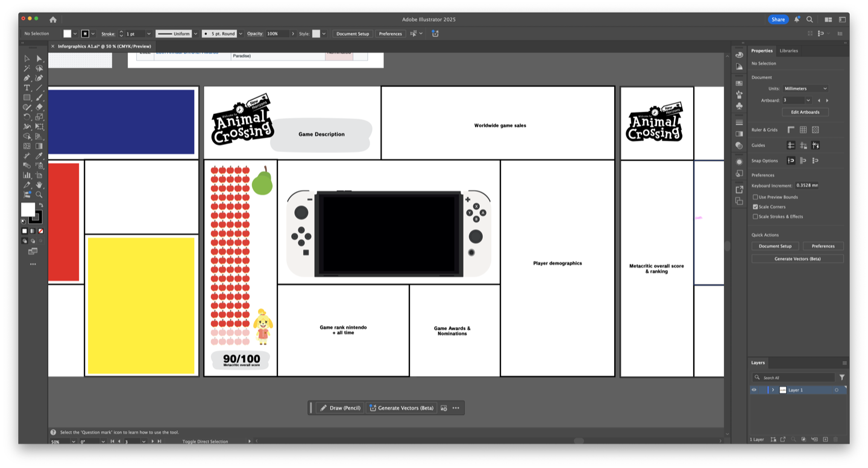The width and height of the screenshot is (868, 468).
Task: Open the Artboard number dropdown
Action: tap(808, 100)
